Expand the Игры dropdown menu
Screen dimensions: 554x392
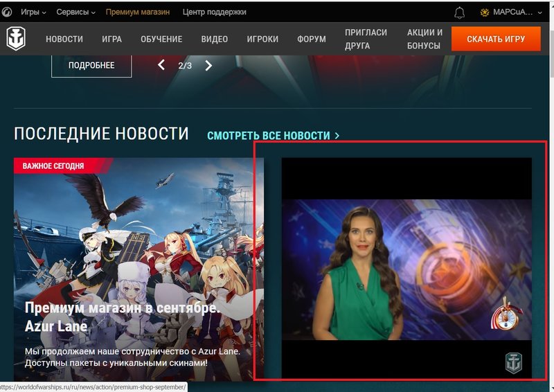tap(33, 12)
